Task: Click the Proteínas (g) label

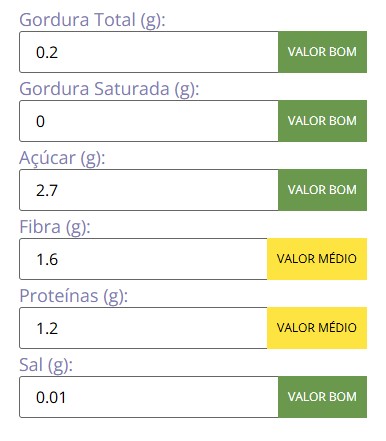Action: (73, 296)
